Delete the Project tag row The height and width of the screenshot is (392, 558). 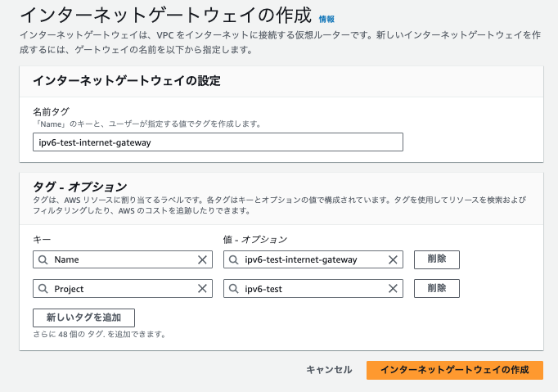(x=437, y=288)
